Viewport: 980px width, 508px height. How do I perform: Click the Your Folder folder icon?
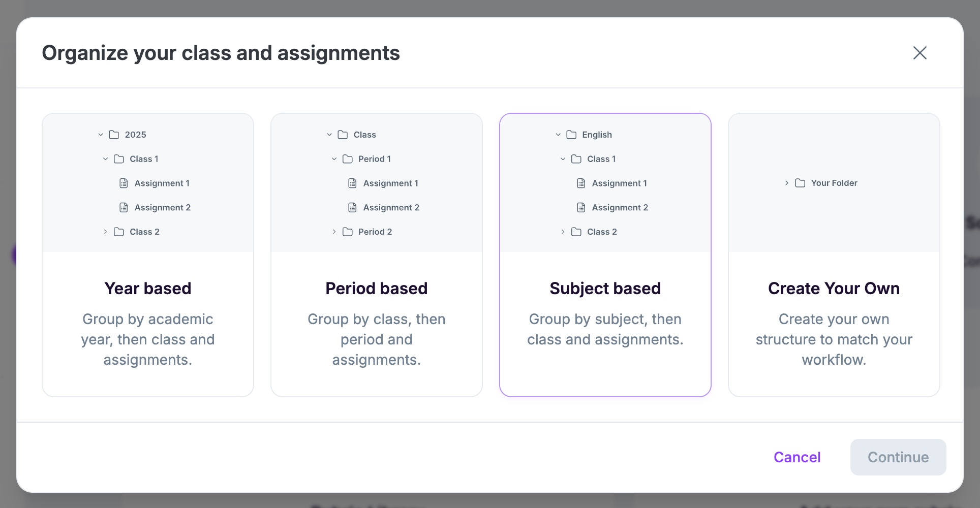click(800, 183)
